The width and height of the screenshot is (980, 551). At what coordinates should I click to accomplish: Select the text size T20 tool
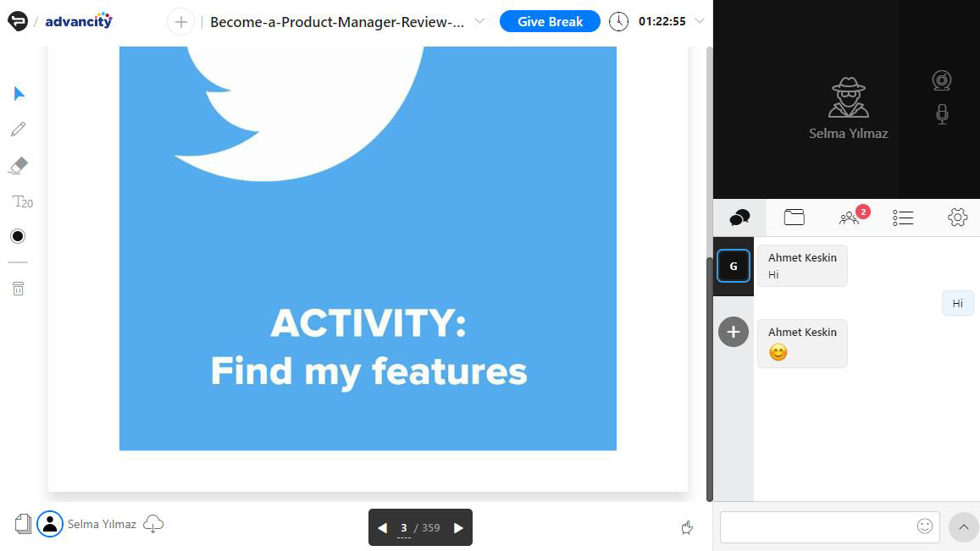click(23, 201)
